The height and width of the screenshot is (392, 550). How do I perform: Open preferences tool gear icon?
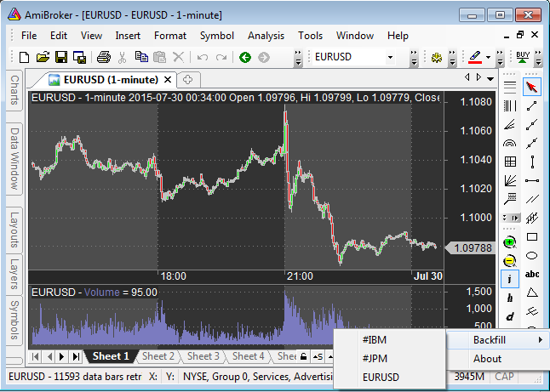(x=437, y=58)
